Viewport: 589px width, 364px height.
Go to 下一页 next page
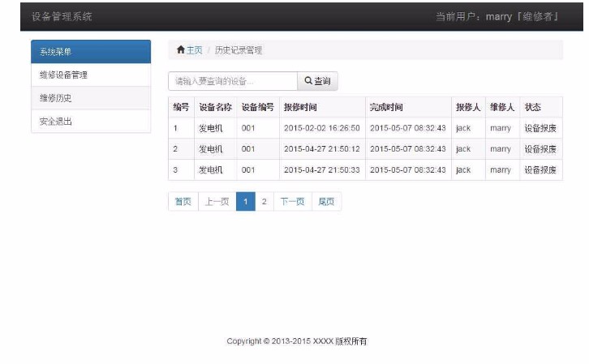tap(293, 202)
